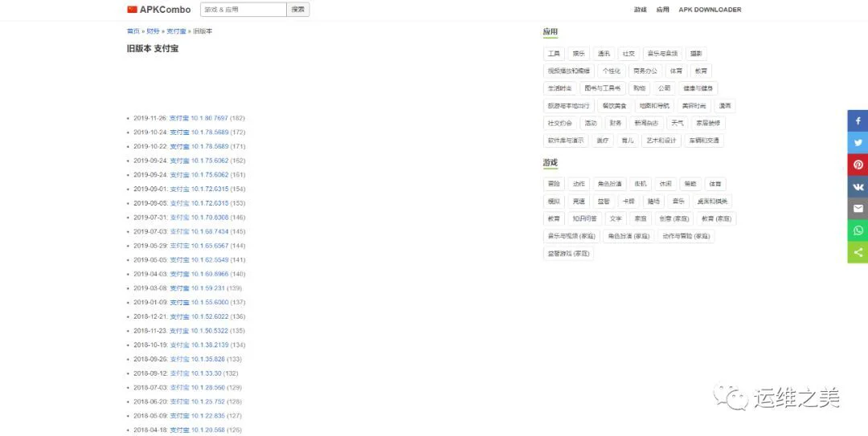The height and width of the screenshot is (436, 868).
Task: Select the 艺术和设计 app category tag
Action: 661,141
